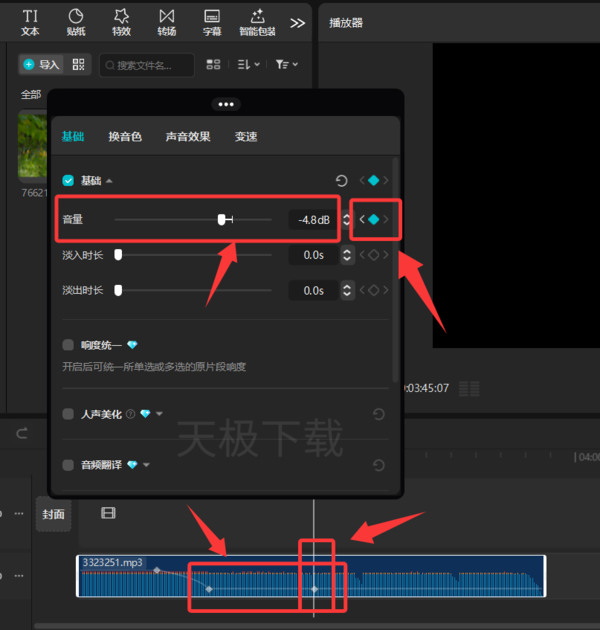
Task: Reset the 音频翻译 settings
Action: [x=379, y=466]
